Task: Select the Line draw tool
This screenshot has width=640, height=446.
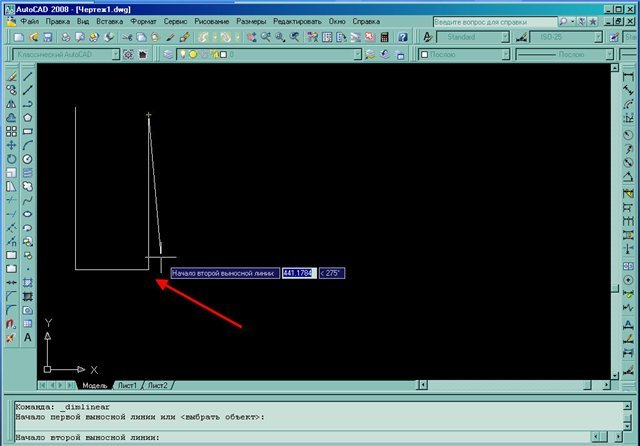Action: (x=27, y=76)
